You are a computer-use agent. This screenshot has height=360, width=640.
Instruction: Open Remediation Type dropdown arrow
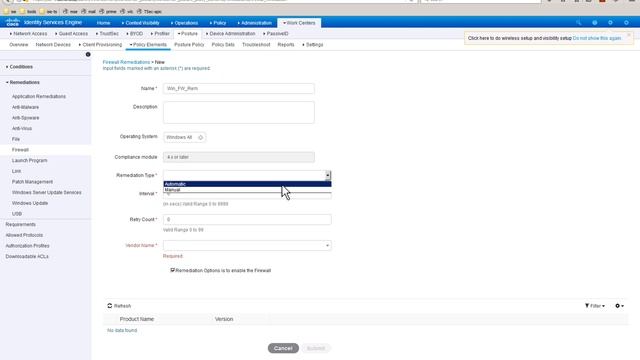328,175
